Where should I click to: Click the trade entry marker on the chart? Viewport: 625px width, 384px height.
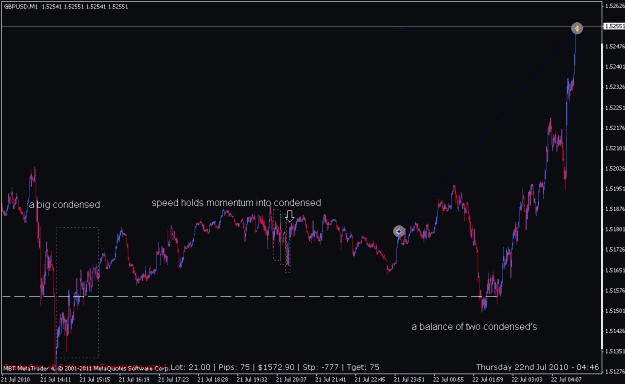(399, 231)
